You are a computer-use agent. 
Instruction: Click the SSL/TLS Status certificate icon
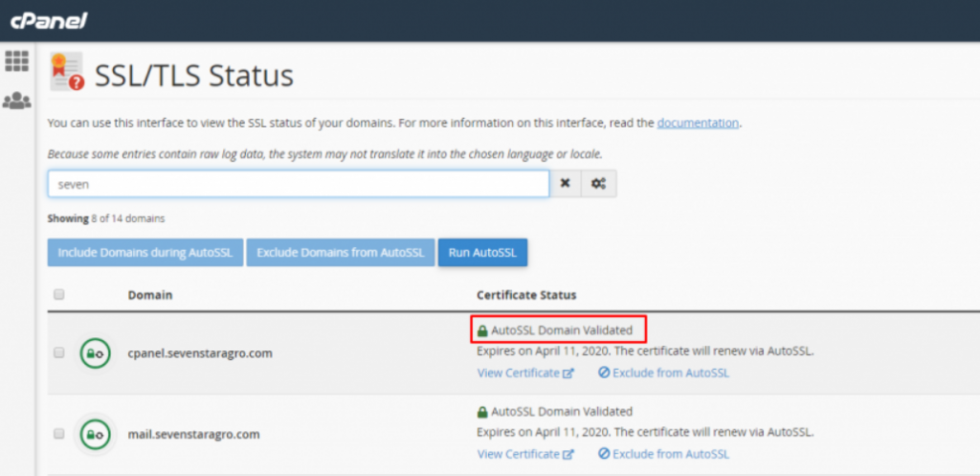click(x=67, y=71)
